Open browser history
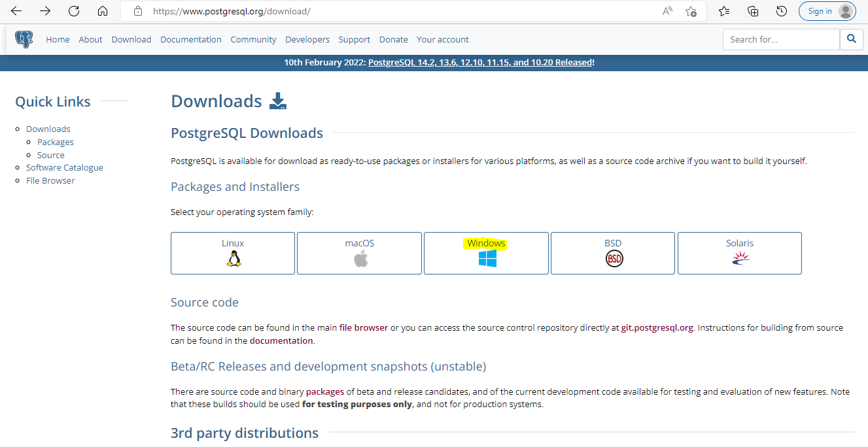 click(x=781, y=11)
